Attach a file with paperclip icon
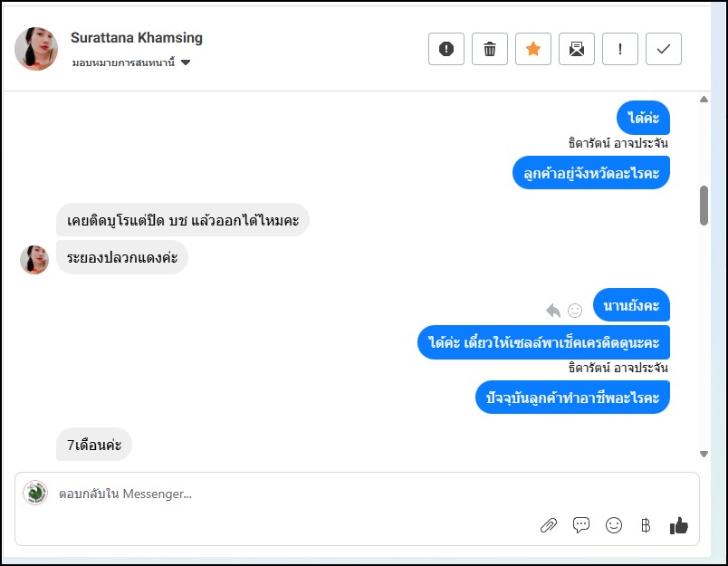 [549, 525]
